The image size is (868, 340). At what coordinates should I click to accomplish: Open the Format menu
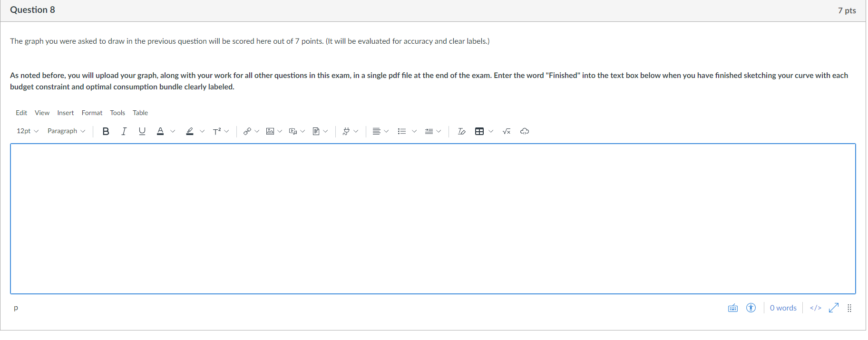(x=92, y=113)
